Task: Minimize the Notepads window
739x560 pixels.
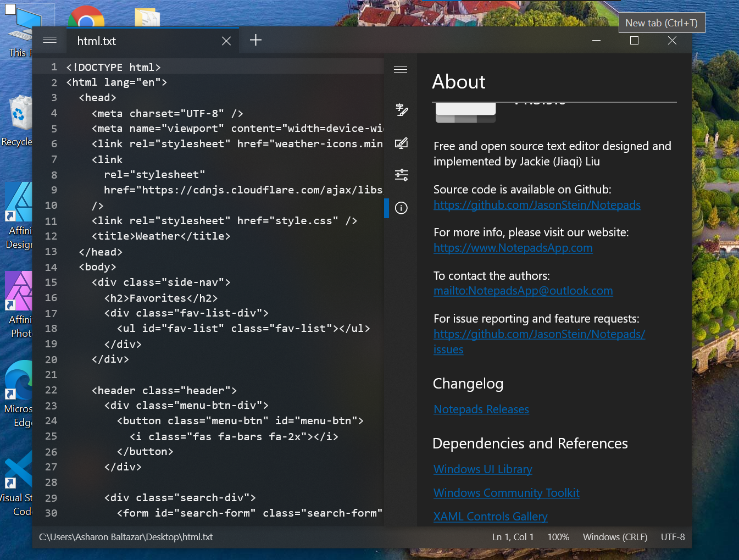Action: tap(596, 40)
